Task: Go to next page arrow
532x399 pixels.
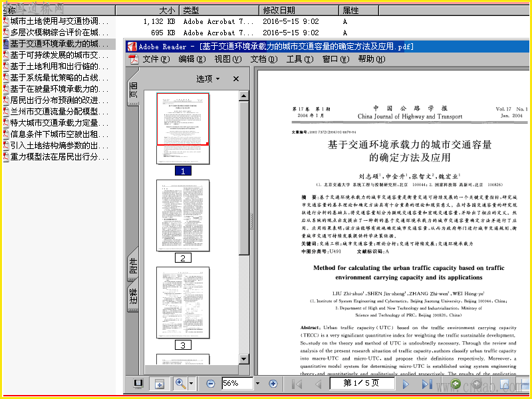Action: (406, 384)
